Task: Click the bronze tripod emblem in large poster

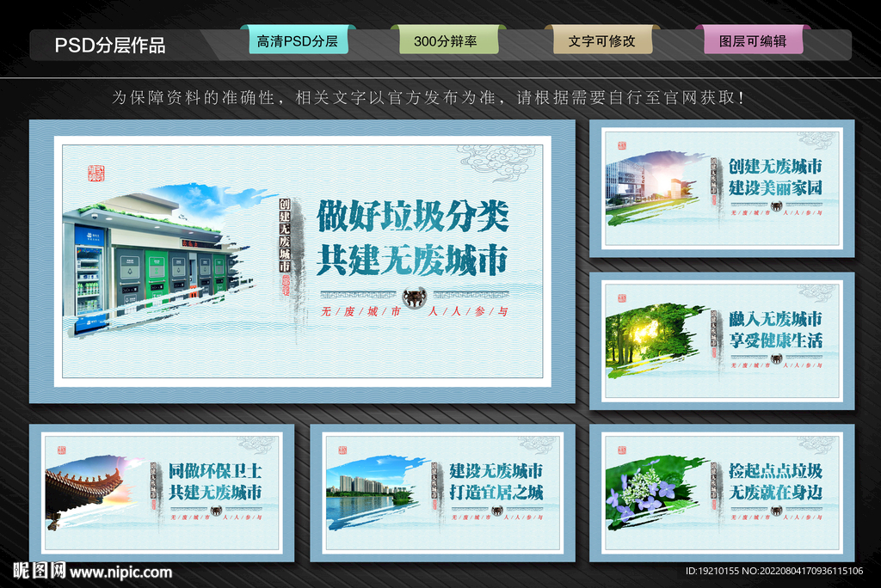Action: point(415,297)
